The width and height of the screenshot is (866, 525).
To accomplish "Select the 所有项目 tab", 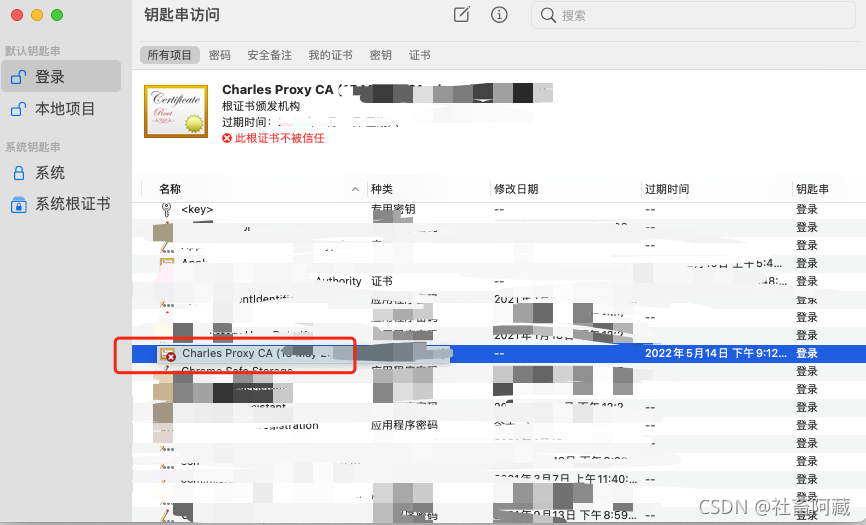I will (x=170, y=55).
